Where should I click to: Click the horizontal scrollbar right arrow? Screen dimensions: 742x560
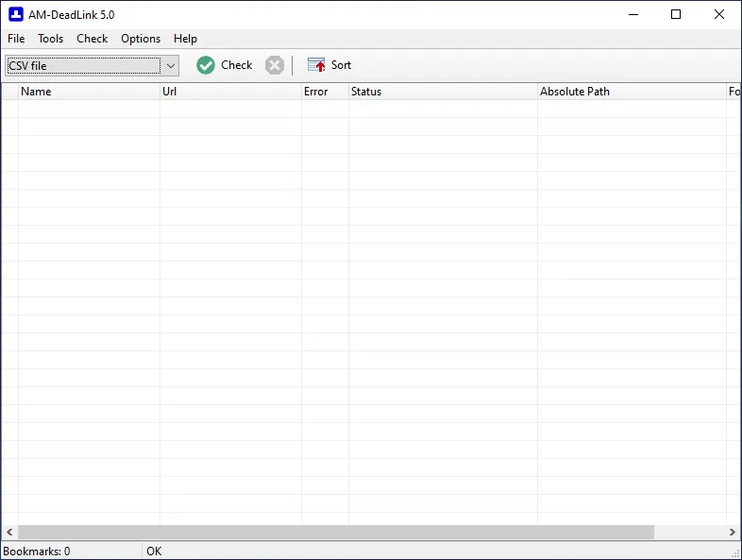point(732,532)
